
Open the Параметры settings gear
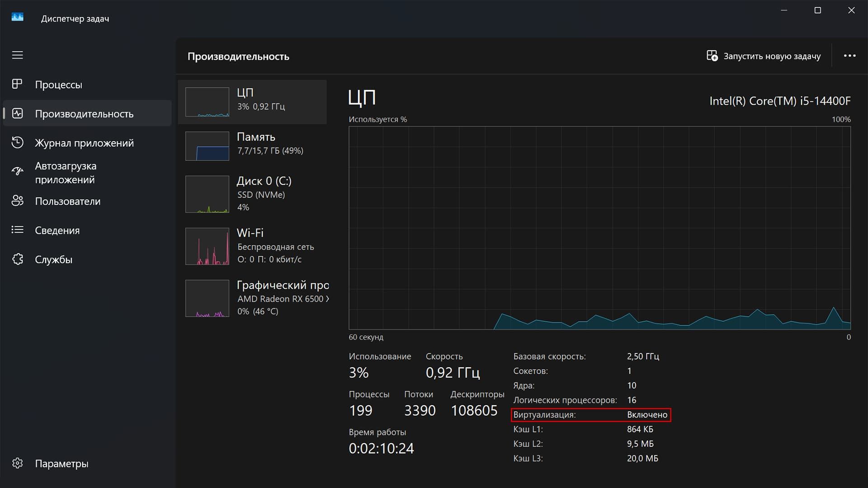click(17, 464)
